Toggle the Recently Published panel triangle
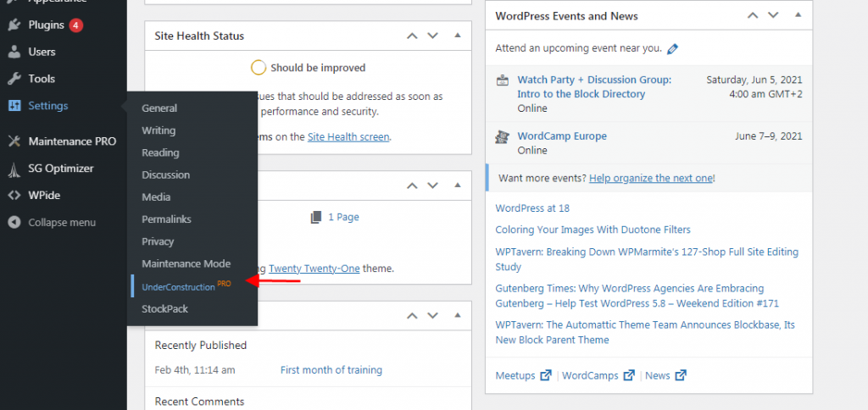 coord(457,315)
